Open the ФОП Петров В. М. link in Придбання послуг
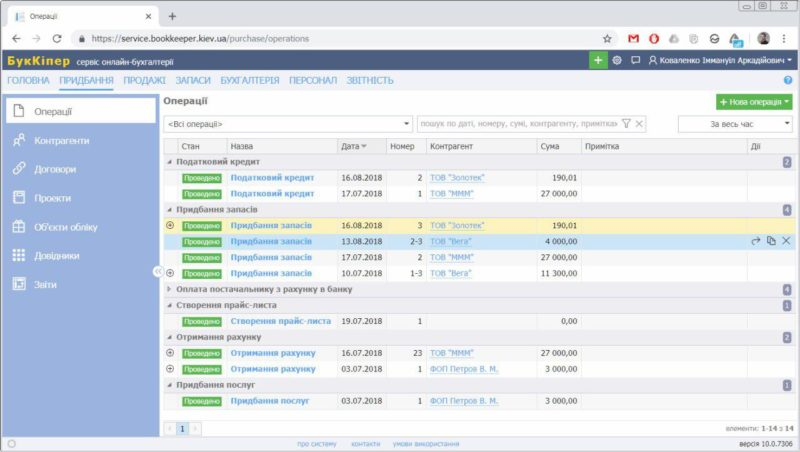The height and width of the screenshot is (452, 800). click(463, 401)
